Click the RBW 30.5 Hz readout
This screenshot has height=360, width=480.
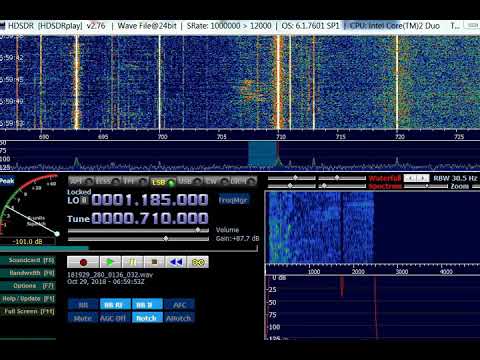455,178
